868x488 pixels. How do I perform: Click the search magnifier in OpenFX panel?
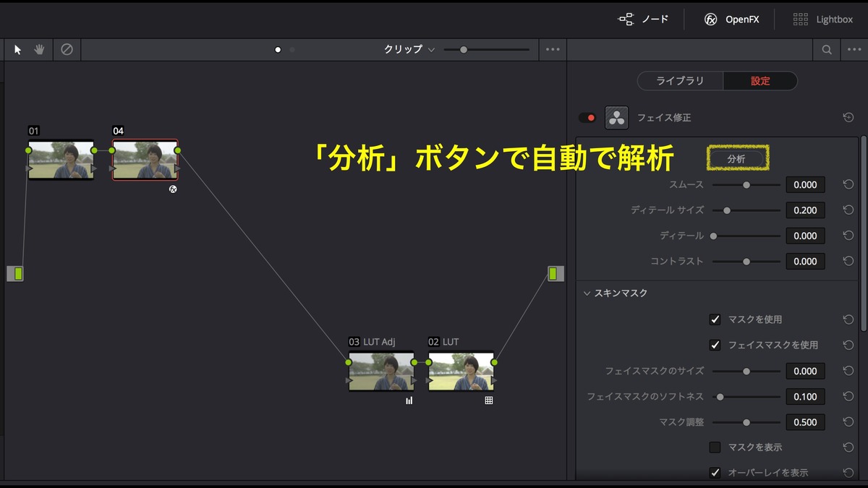pos(826,50)
